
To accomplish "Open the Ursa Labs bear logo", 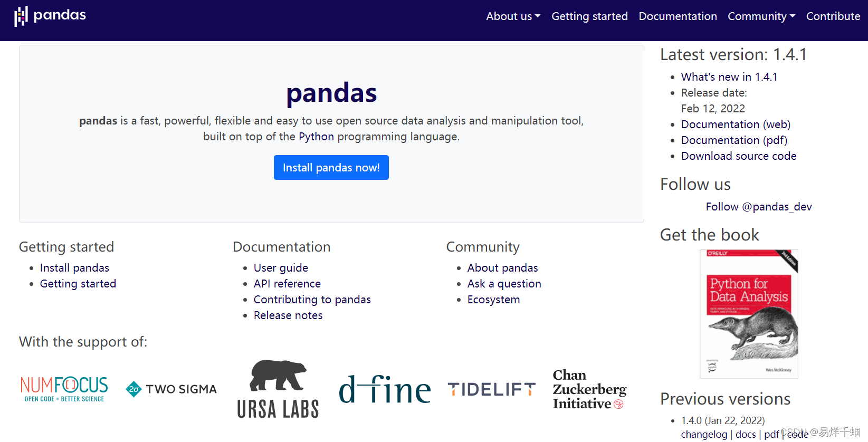I will click(278, 389).
